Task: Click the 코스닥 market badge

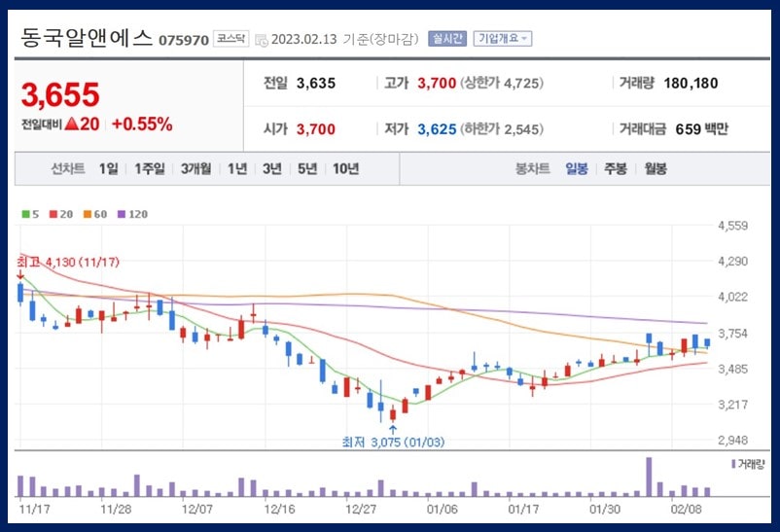Action: pos(231,38)
